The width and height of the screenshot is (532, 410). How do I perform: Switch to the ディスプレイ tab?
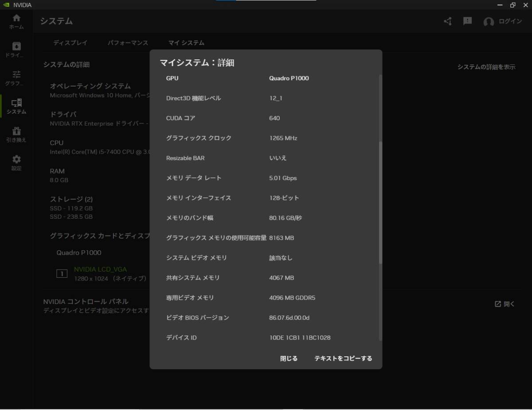coord(70,43)
